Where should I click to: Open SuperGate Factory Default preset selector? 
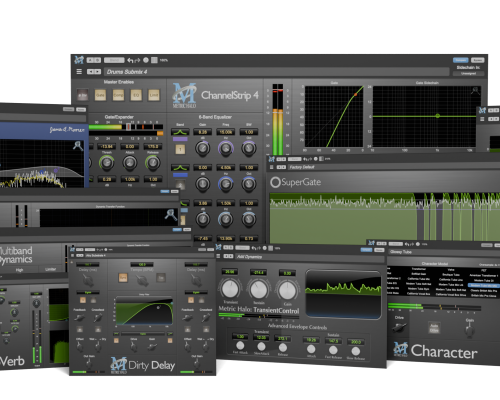pos(393,167)
